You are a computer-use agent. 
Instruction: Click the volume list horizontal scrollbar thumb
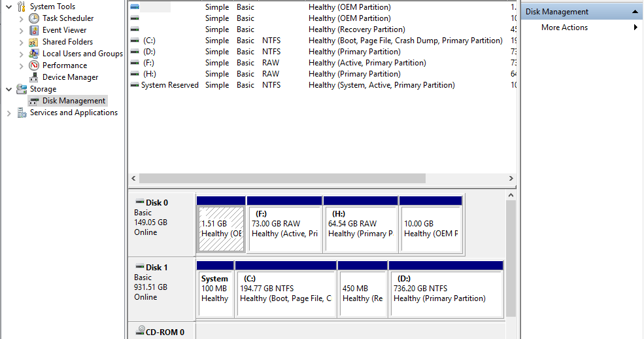pos(282,178)
